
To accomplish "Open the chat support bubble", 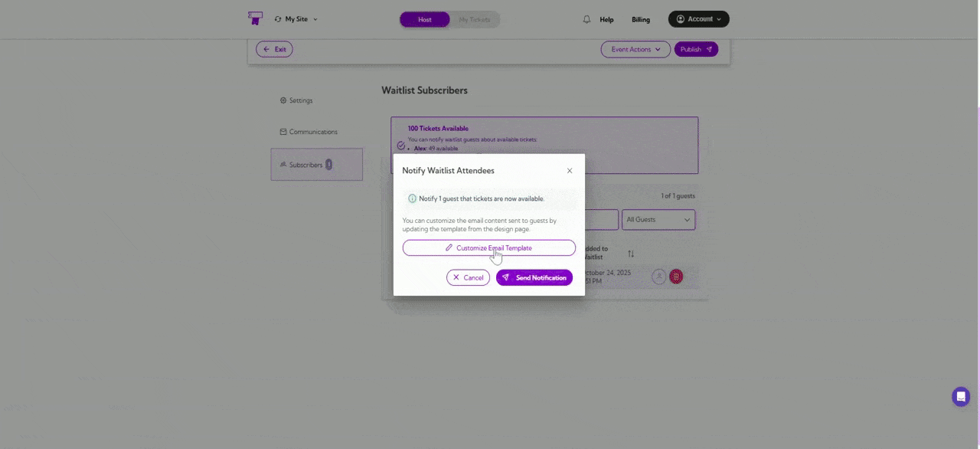I will (961, 396).
